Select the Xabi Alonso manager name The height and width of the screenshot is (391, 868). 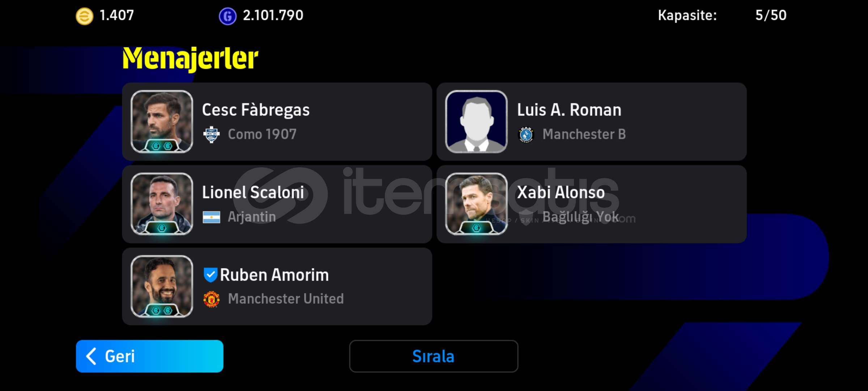pyautogui.click(x=561, y=192)
